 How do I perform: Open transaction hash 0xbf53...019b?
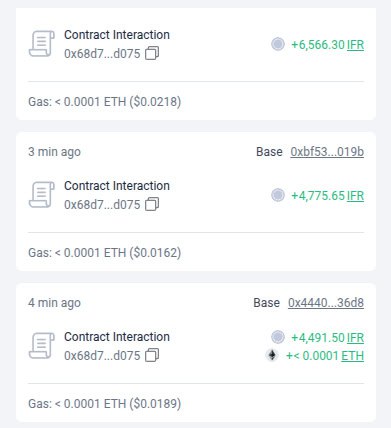tap(327, 152)
